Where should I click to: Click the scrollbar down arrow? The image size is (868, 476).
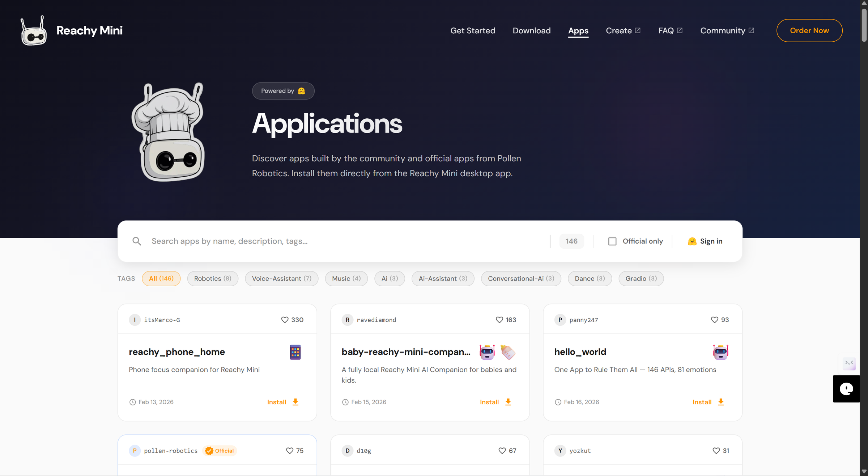(864, 471)
